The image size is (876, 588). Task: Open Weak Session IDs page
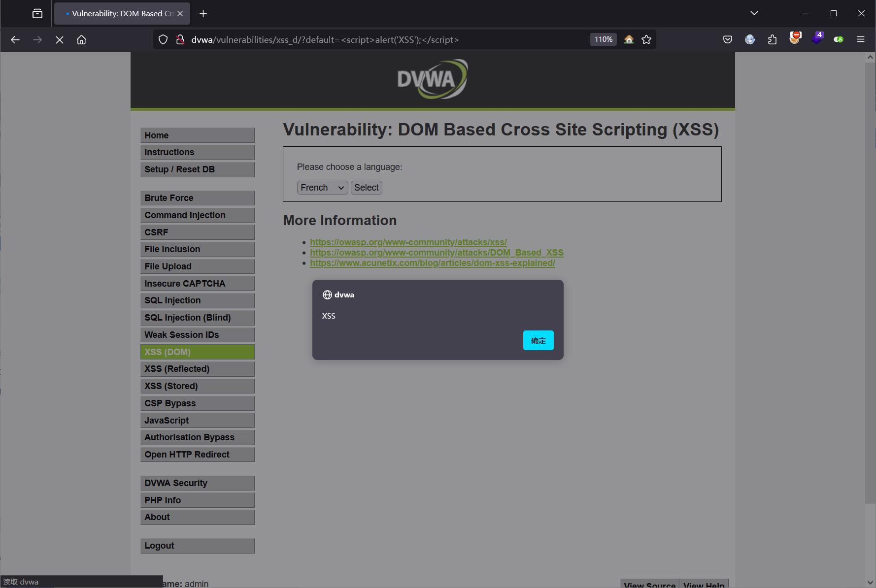coord(198,335)
